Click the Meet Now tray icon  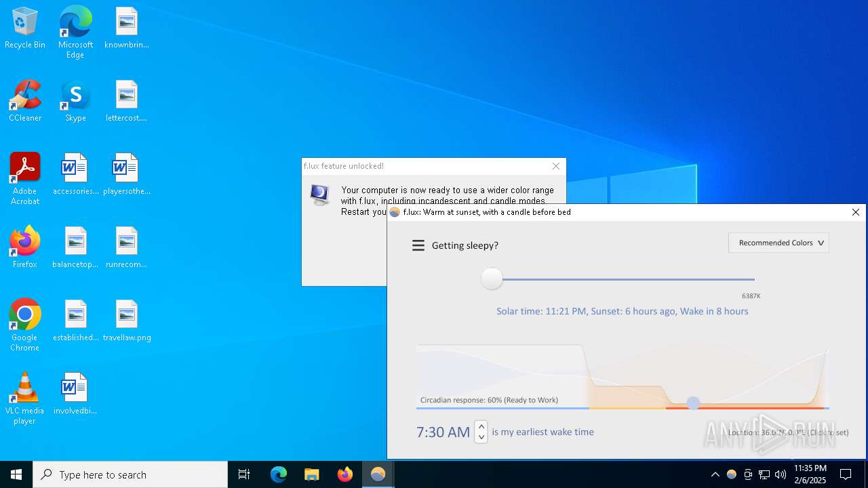click(748, 474)
